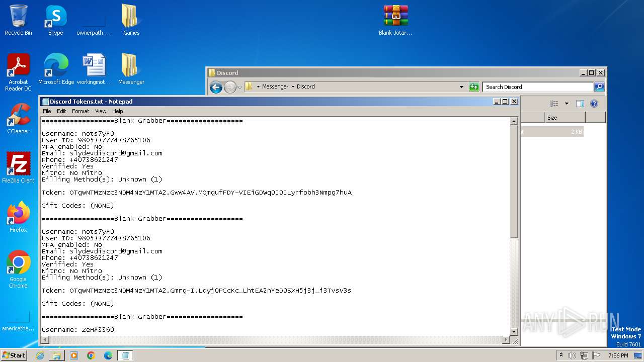This screenshot has width=644, height=362.
Task: Open more view options dropdown arrow
Action: pyautogui.click(x=567, y=104)
